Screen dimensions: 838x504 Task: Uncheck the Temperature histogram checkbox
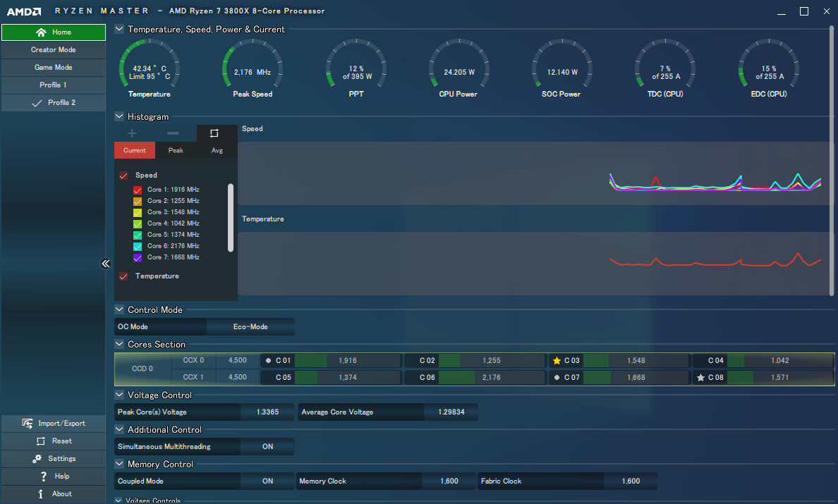click(123, 276)
